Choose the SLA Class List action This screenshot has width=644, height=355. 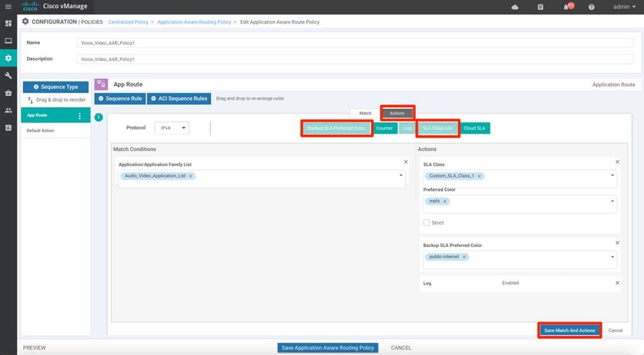(x=438, y=128)
